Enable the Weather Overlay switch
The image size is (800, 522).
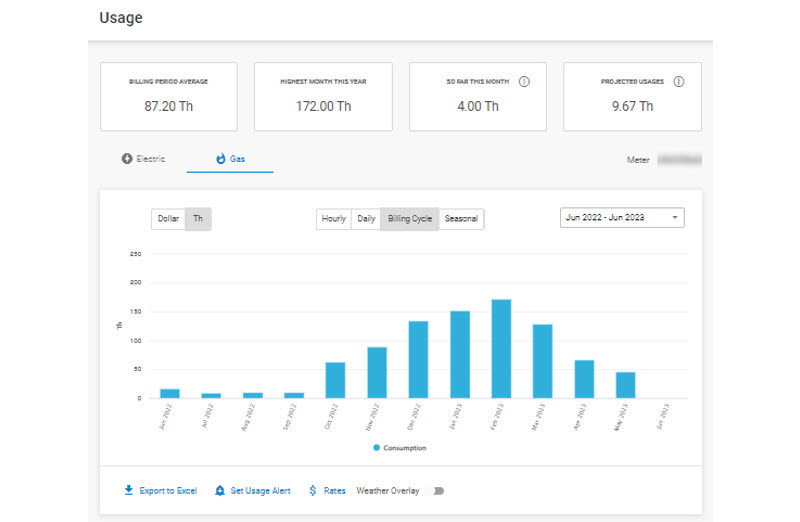tap(437, 491)
